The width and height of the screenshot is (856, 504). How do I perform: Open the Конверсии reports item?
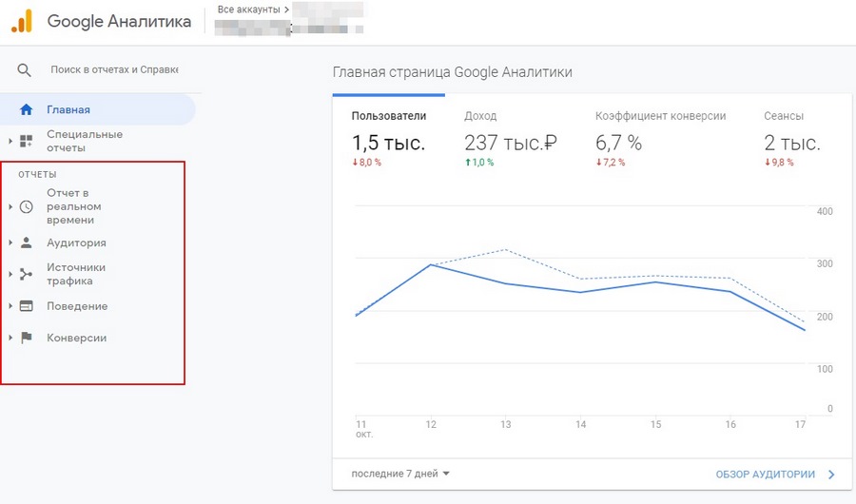pos(76,338)
